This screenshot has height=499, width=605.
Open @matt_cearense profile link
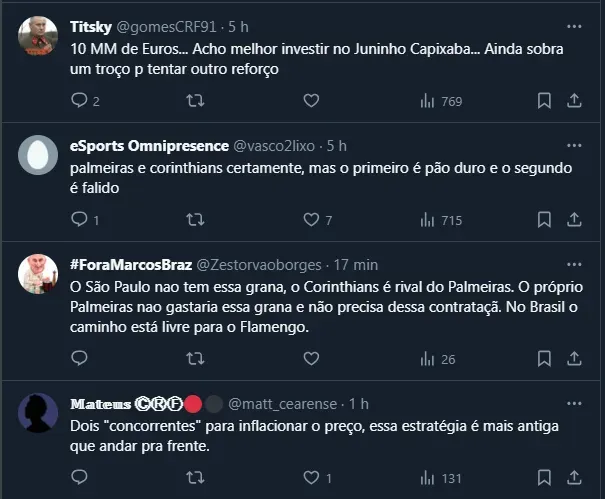(283, 404)
